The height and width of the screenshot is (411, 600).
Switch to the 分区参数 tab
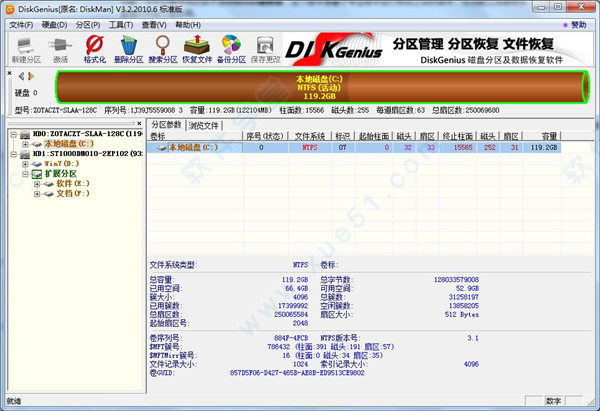[166, 125]
